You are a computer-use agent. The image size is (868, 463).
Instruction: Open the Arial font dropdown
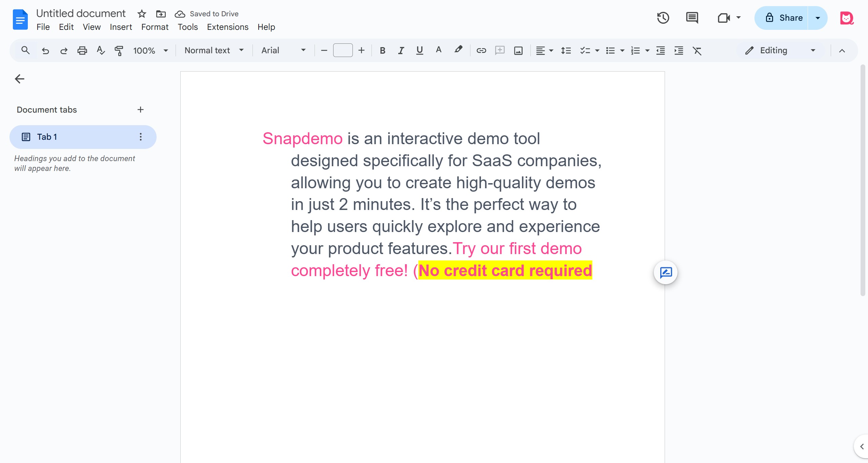283,51
